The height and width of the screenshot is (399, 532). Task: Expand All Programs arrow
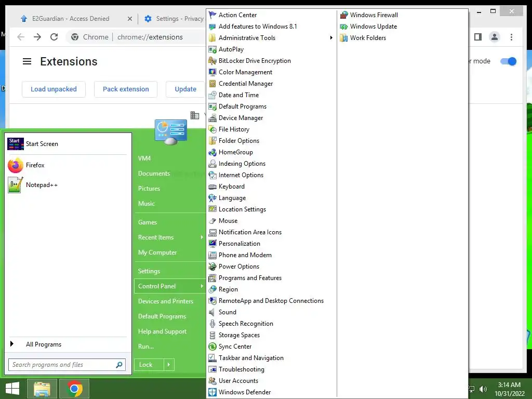pos(12,344)
